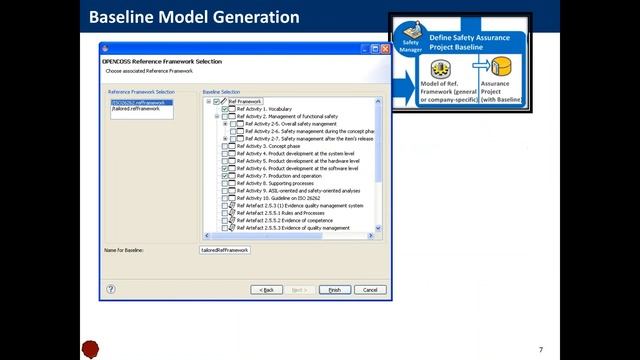Click the activity icon of Ref Activity 10
The height and width of the screenshot is (360, 640).
pos(232,198)
